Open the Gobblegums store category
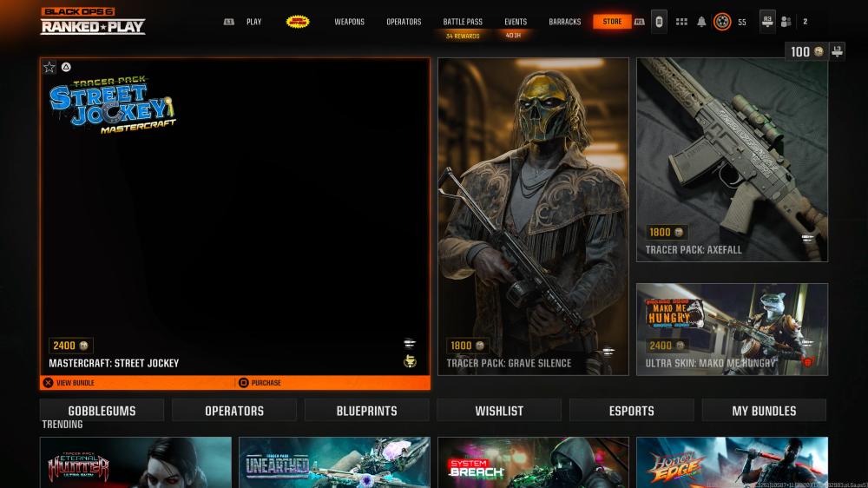Image resolution: width=868 pixels, height=488 pixels. pos(102,411)
